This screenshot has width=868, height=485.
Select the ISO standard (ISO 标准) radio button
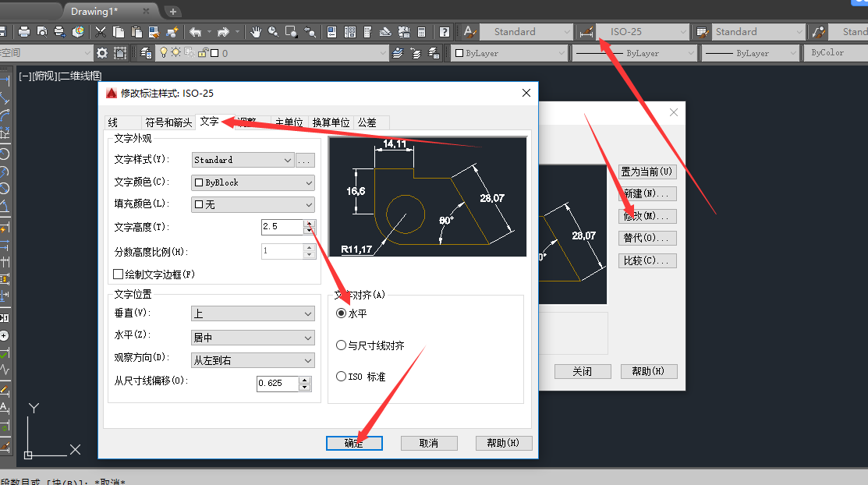[341, 377]
